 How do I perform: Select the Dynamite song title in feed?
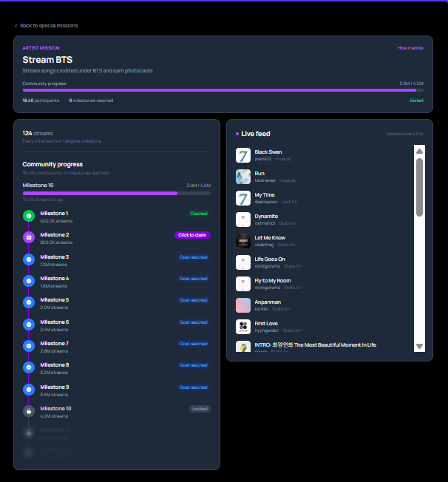coord(266,216)
